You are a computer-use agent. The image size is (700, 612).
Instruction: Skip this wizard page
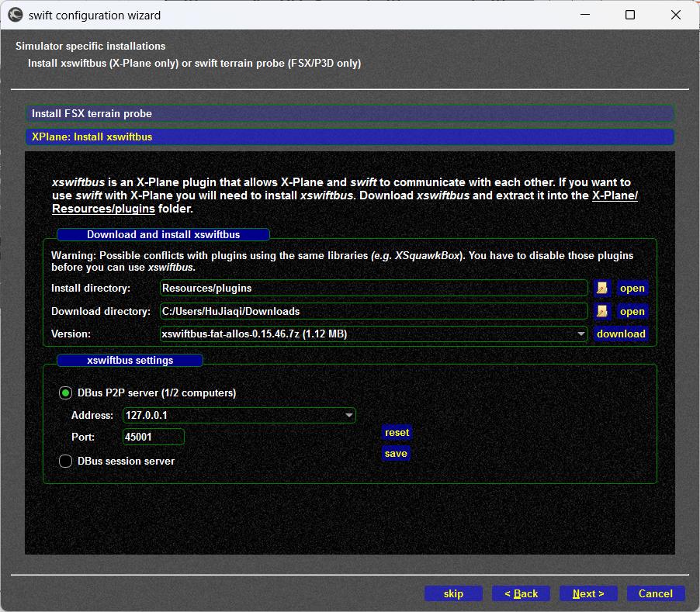tap(453, 593)
